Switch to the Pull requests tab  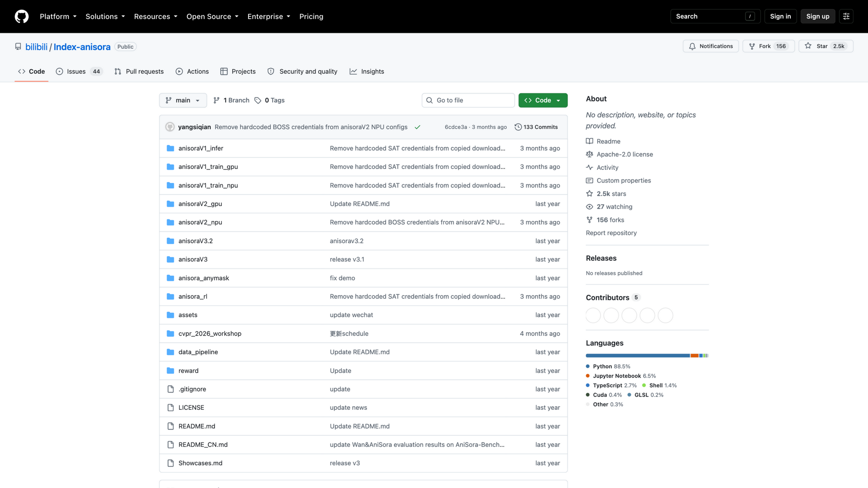pyautogui.click(x=139, y=71)
